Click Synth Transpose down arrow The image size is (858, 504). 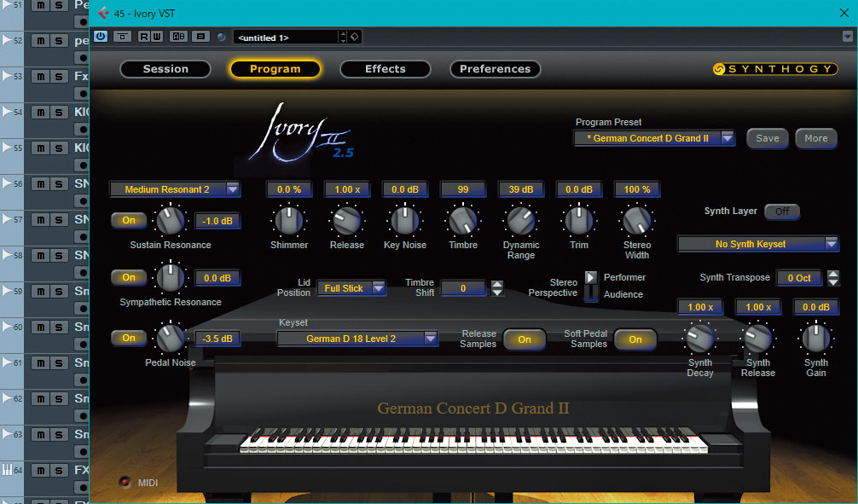[x=832, y=281]
